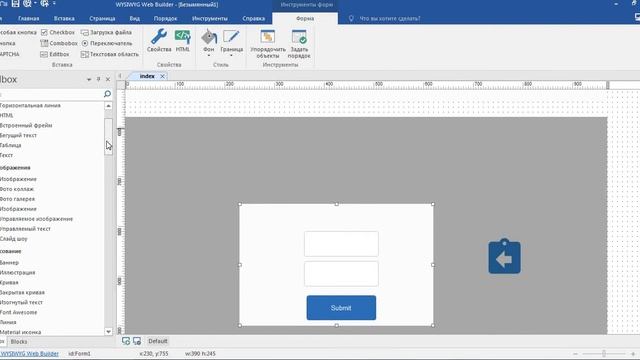
Task: Click the Toolbox search field
Action: [x=51, y=94]
